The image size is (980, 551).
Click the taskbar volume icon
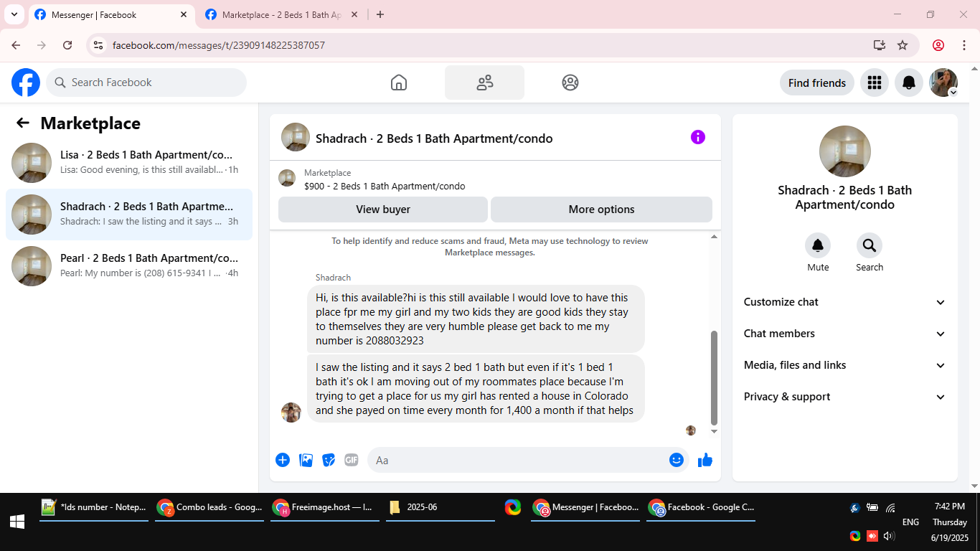click(890, 536)
